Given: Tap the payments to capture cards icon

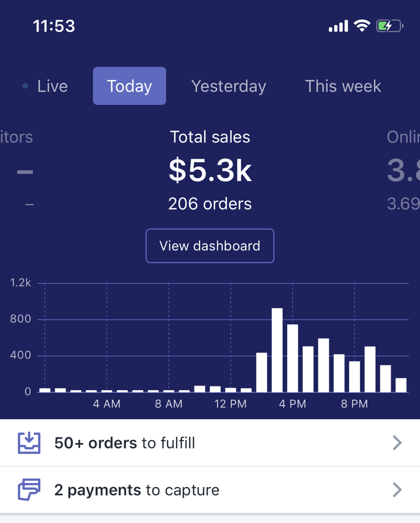Looking at the screenshot, I should 29,490.
